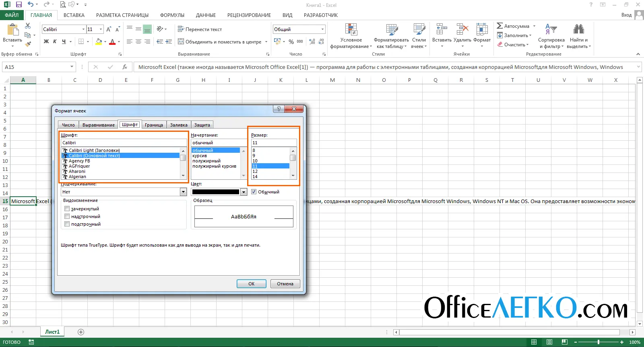Open the font size dropdown in ribbon
The height and width of the screenshot is (347, 644).
tap(101, 29)
